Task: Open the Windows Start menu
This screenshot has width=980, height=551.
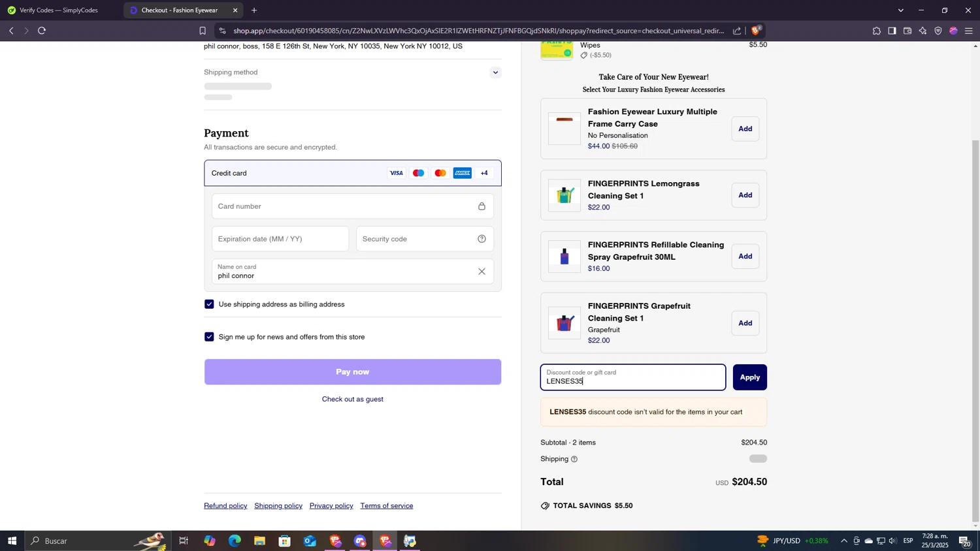Action: point(12,541)
